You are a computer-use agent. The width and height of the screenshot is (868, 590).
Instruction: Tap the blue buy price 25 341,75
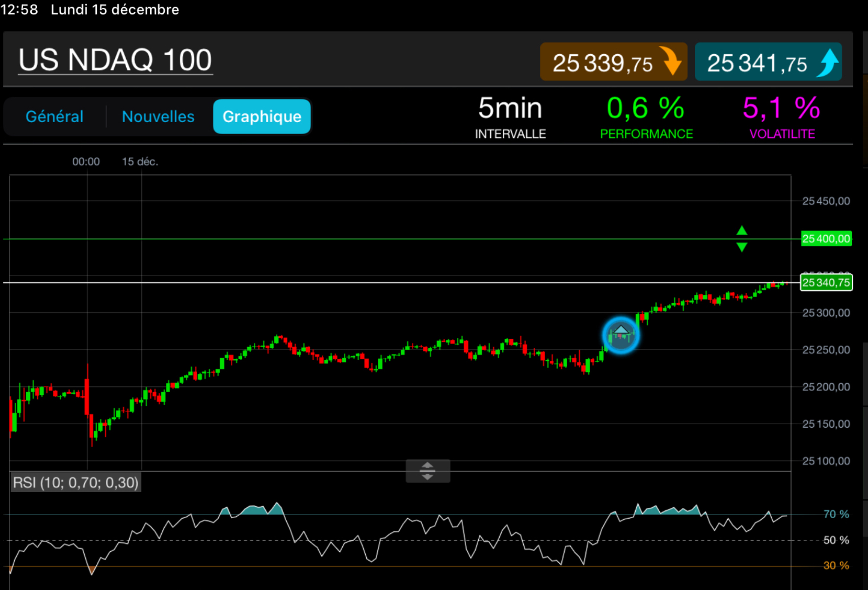point(768,62)
